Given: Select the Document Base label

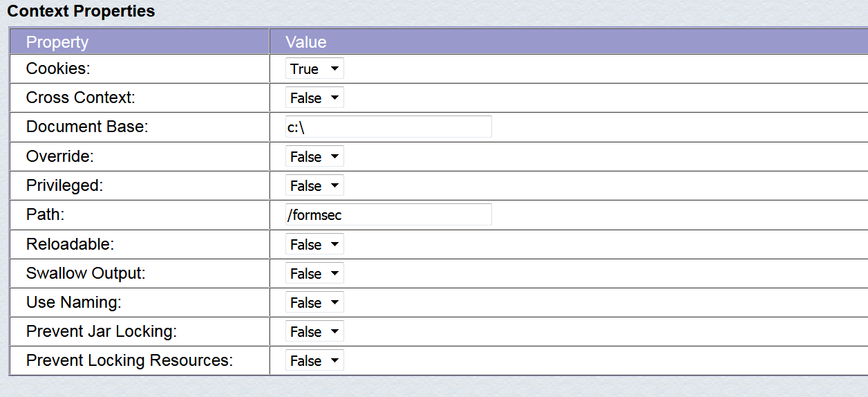Looking at the screenshot, I should (87, 127).
